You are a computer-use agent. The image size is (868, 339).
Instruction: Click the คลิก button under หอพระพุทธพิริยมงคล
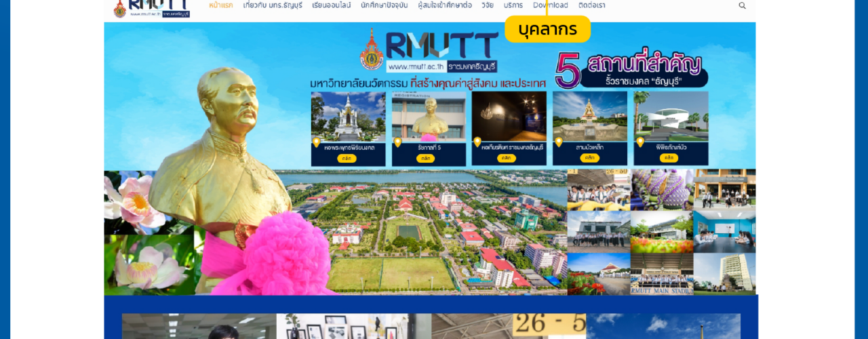(347, 159)
